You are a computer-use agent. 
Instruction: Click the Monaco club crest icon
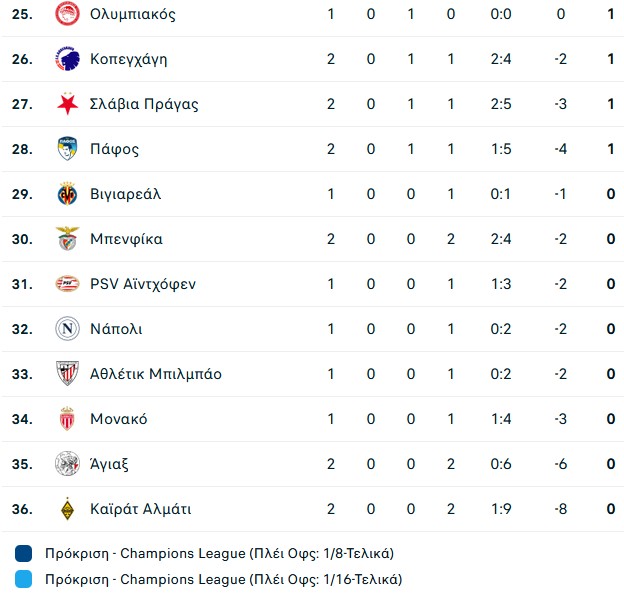click(67, 419)
